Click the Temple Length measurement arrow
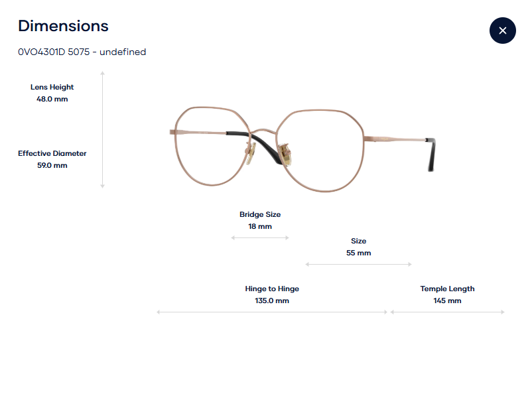Screen dimensions: 532x396 (447, 312)
